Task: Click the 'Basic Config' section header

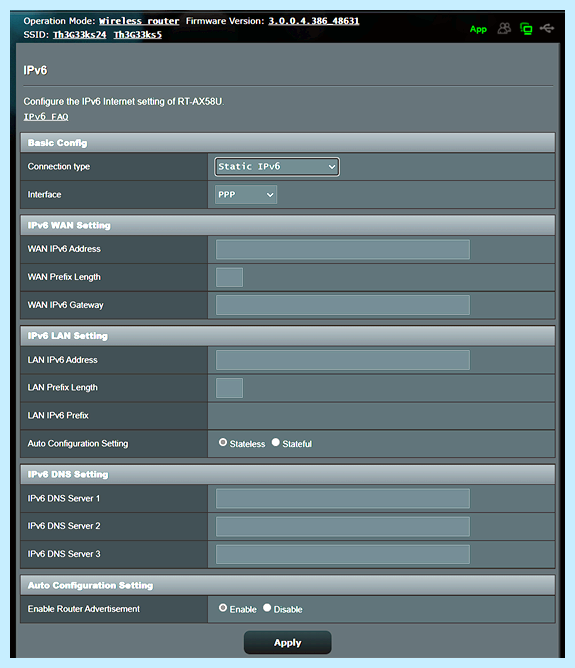Action: tap(288, 143)
